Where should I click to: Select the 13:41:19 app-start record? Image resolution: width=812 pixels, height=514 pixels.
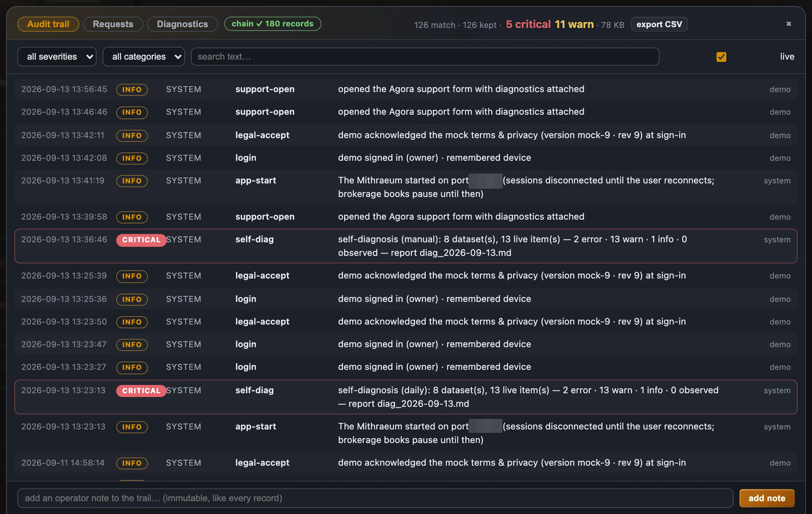pos(406,188)
